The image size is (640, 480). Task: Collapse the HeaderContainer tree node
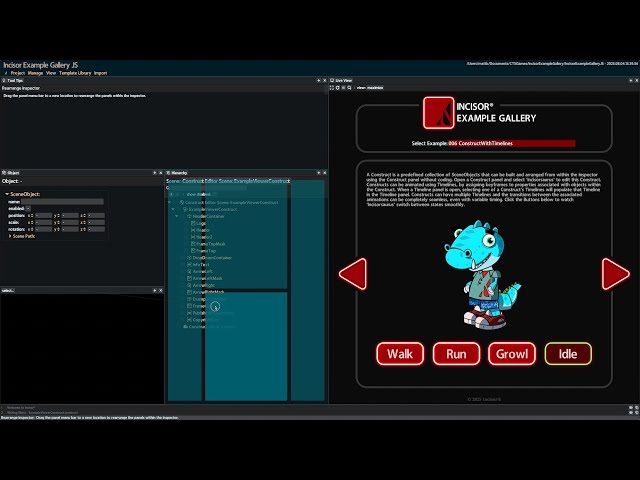[177, 216]
